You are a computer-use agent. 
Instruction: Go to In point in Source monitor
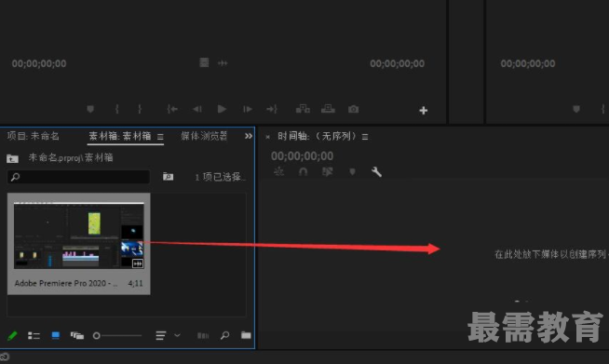click(x=172, y=109)
